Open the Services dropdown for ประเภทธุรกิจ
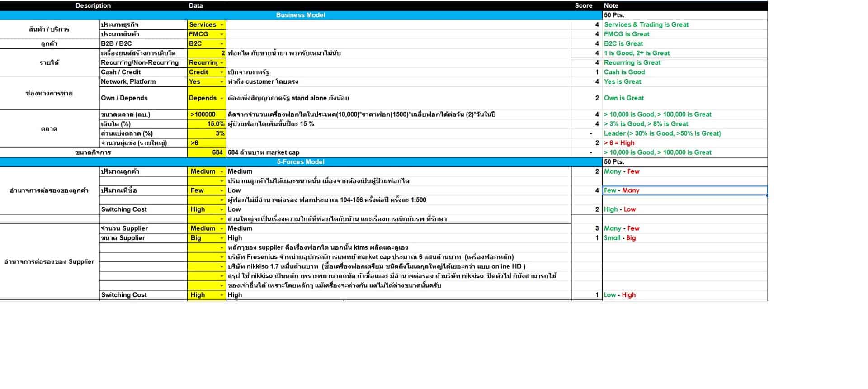Viewport: 868px width, 389px height. click(222, 25)
